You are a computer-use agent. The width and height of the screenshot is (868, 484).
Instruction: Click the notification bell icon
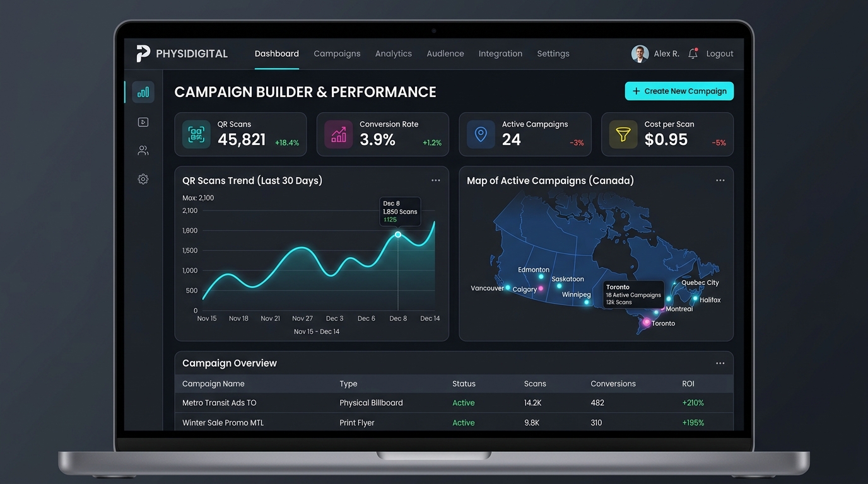[693, 54]
